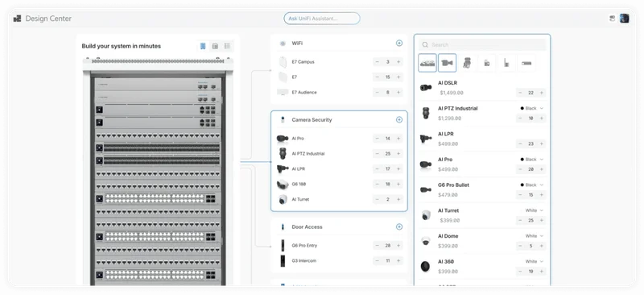The height and width of the screenshot is (295, 644).
Task: Open the Design Center home logo
Action: 17,19
